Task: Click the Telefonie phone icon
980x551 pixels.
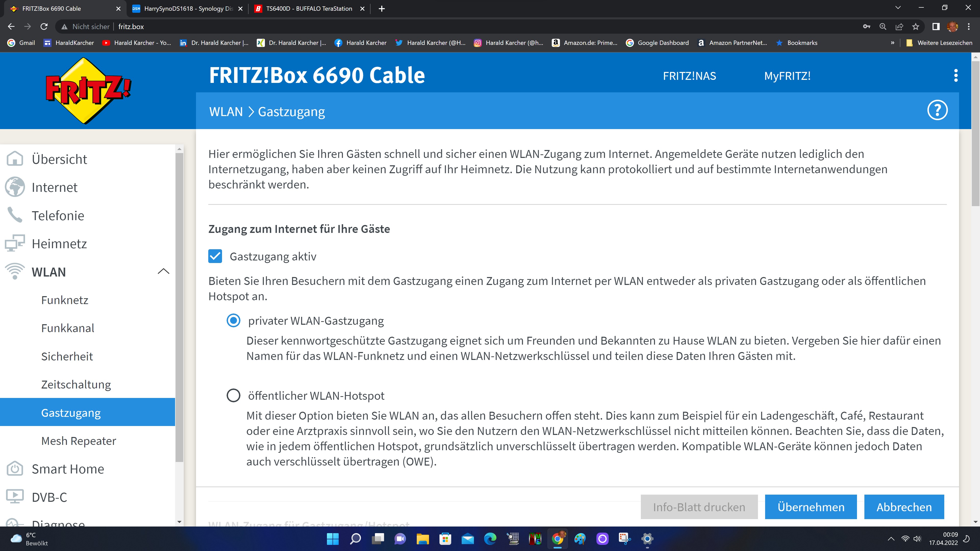Action: (15, 215)
